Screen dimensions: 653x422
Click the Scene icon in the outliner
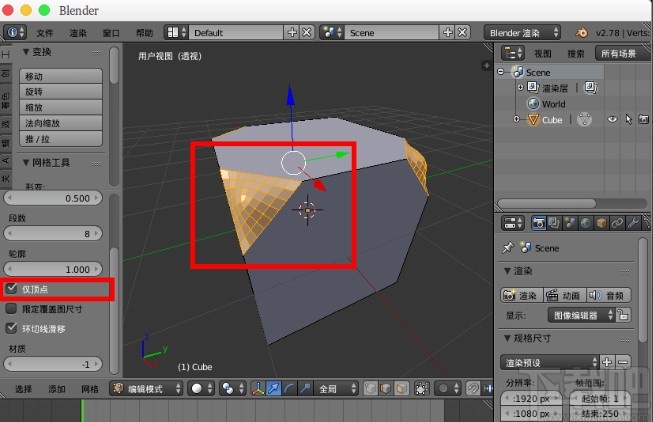click(x=518, y=72)
